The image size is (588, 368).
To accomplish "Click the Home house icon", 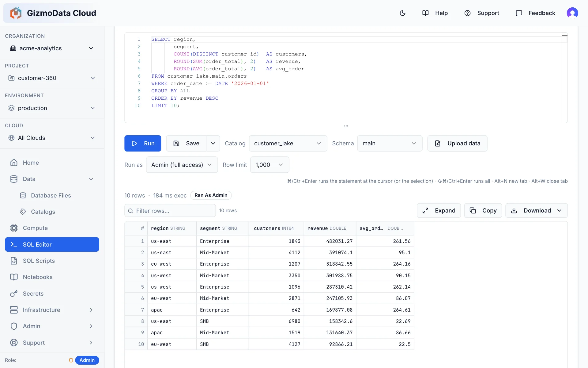I will tap(14, 163).
